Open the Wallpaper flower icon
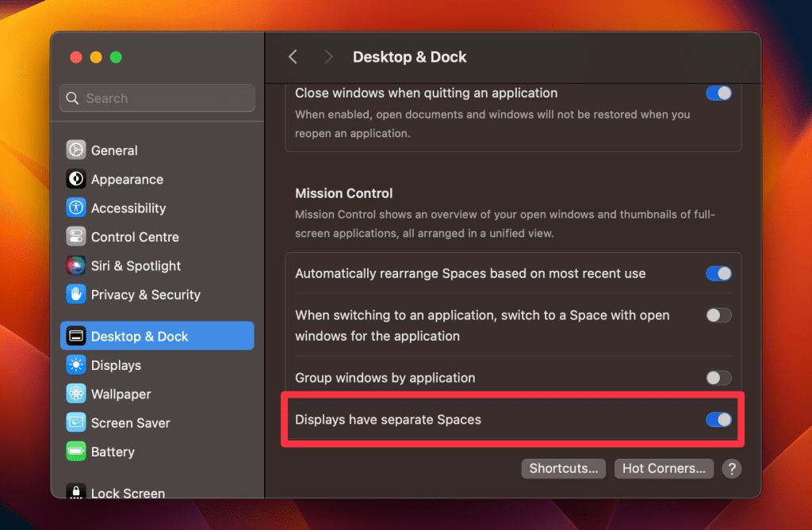Image resolution: width=812 pixels, height=530 pixels. pos(76,394)
